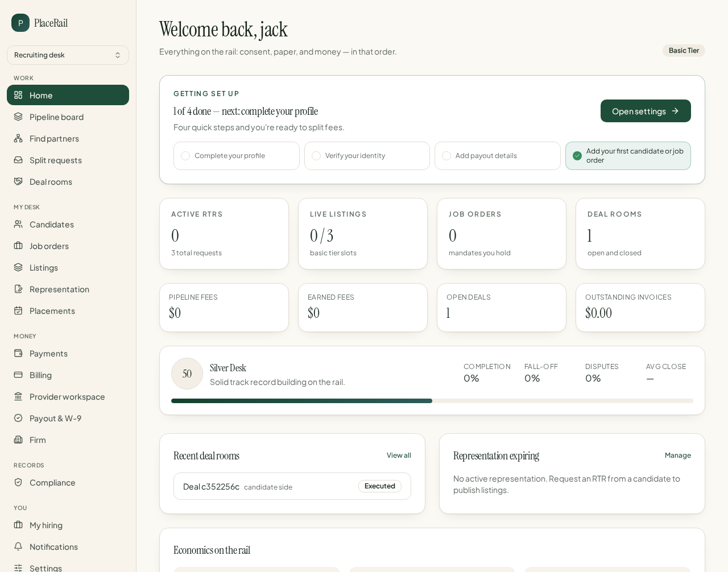Click the Find partners network icon
The image size is (728, 572).
click(18, 138)
